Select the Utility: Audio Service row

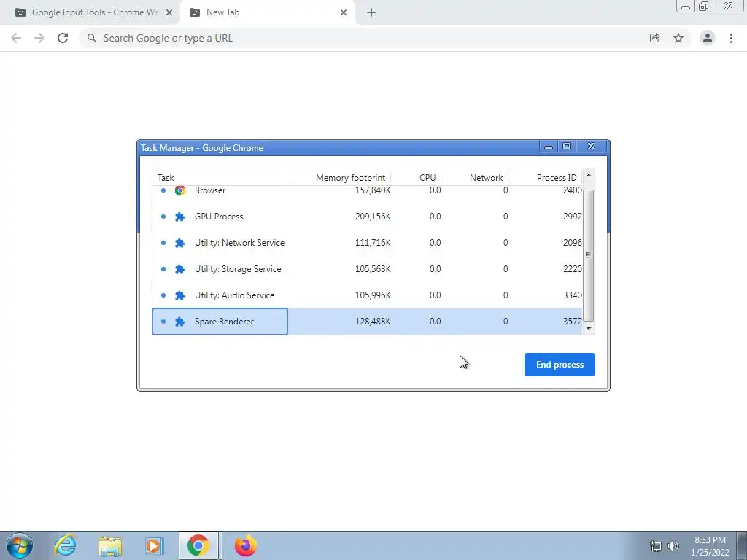(367, 295)
